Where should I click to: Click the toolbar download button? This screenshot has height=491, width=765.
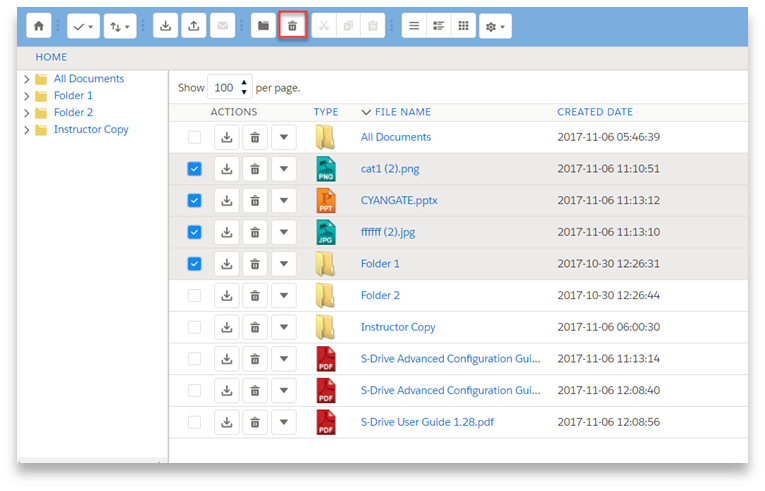tap(166, 26)
